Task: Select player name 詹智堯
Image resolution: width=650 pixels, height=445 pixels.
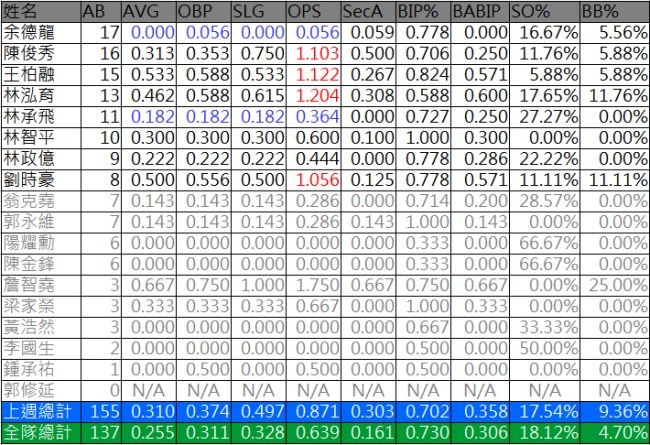Action: point(29,285)
